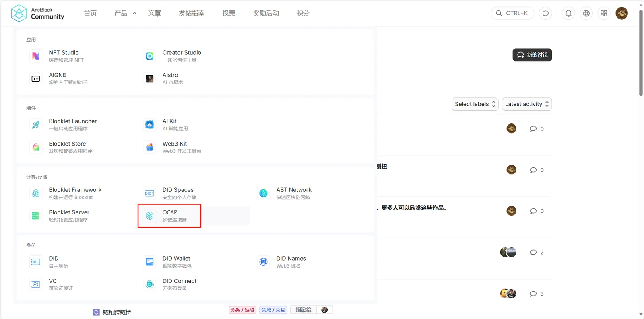Image resolution: width=644 pixels, height=319 pixels.
Task: Click the 应用 section heading
Action: tap(31, 40)
